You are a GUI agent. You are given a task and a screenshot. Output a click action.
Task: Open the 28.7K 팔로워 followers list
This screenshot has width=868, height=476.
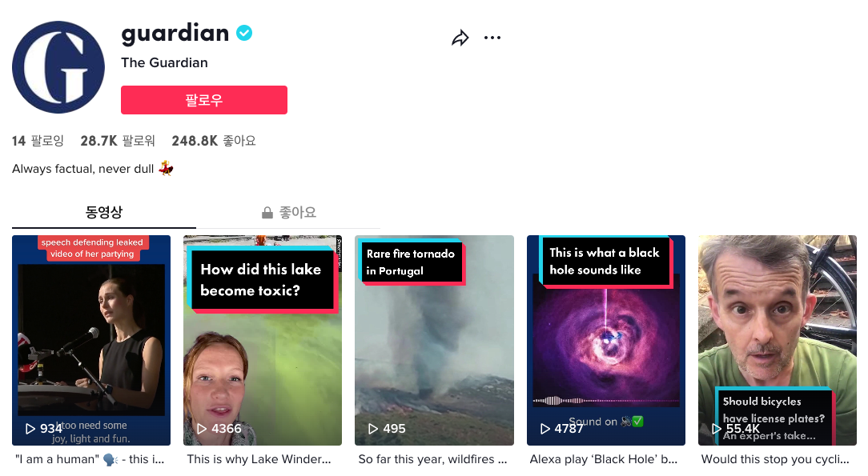tap(118, 141)
